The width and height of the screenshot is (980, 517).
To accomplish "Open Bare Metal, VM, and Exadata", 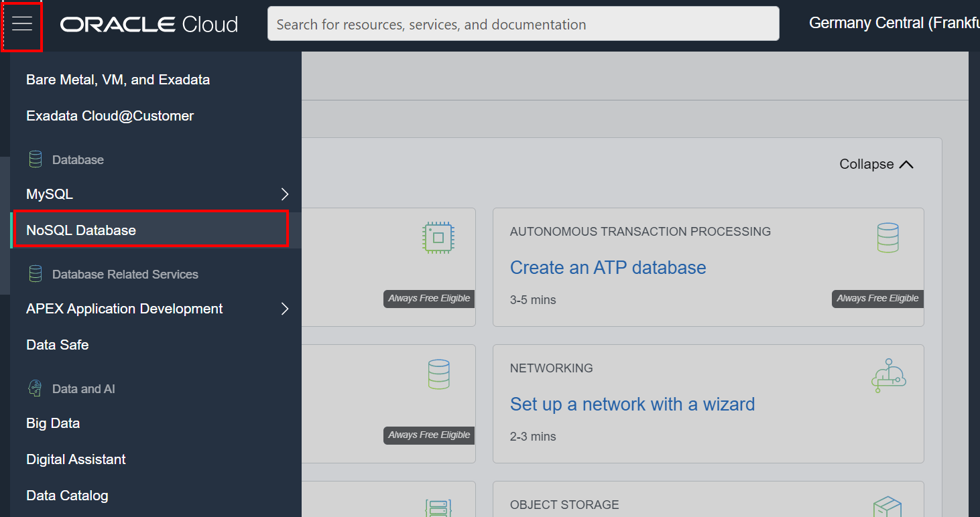I will 118,79.
